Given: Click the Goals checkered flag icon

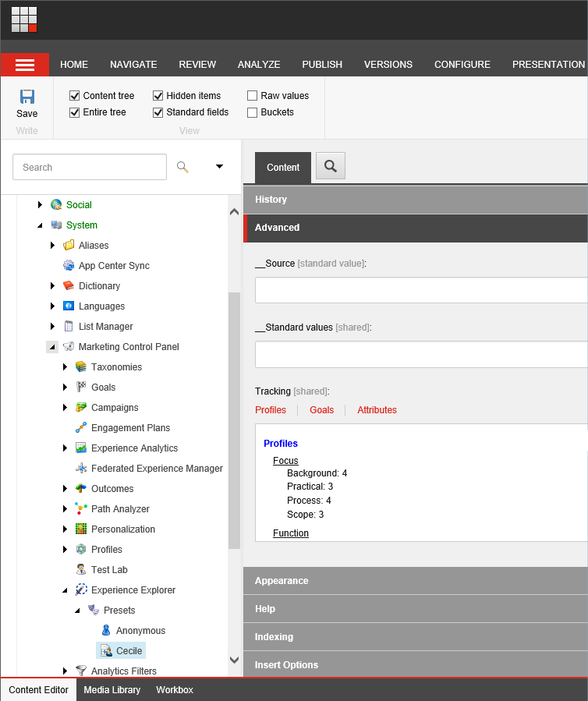Looking at the screenshot, I should pyautogui.click(x=81, y=388).
